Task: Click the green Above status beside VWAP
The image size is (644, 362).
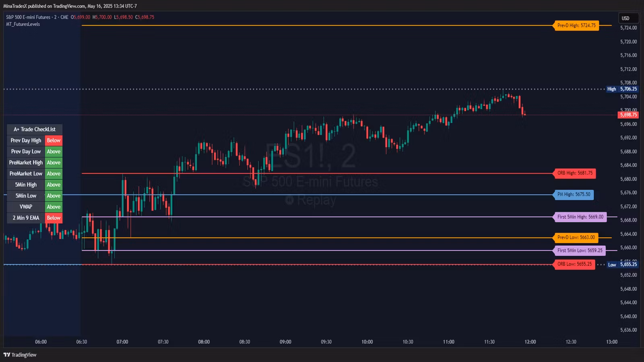Action: [x=54, y=207]
